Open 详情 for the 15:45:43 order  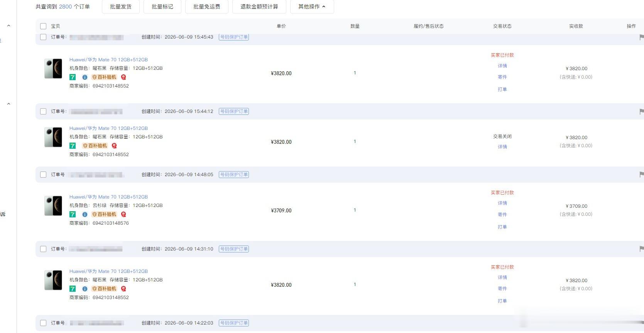tap(502, 66)
